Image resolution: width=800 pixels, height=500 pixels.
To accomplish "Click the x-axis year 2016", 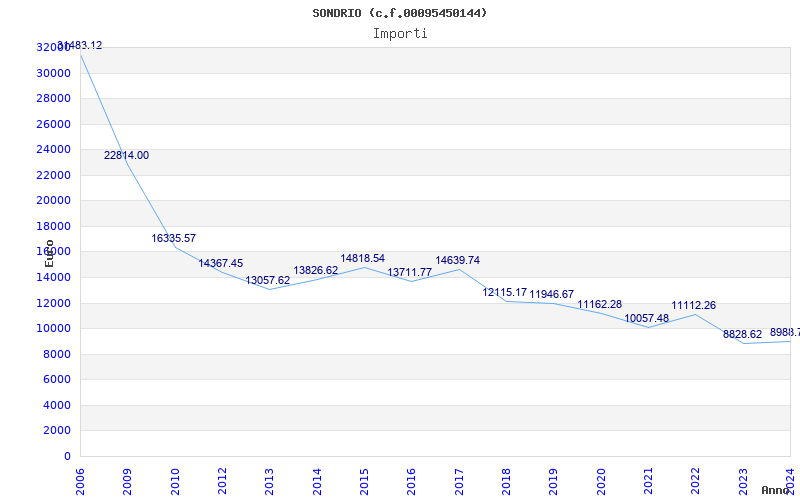I will 411,482.
